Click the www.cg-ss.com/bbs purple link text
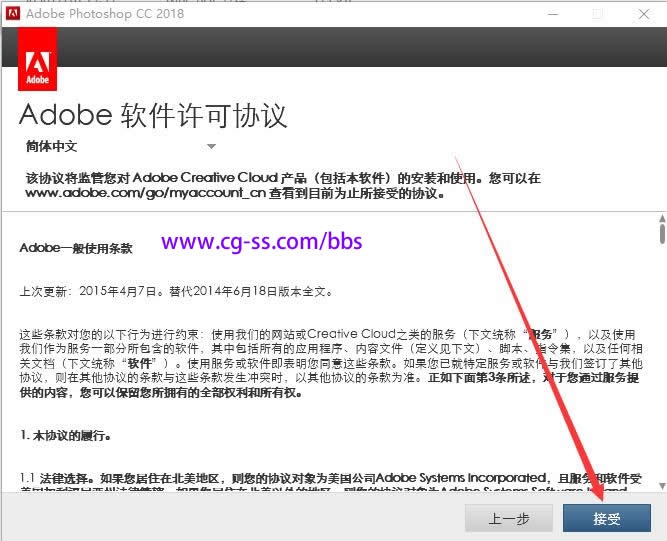Image resolution: width=667 pixels, height=541 pixels. 261,242
